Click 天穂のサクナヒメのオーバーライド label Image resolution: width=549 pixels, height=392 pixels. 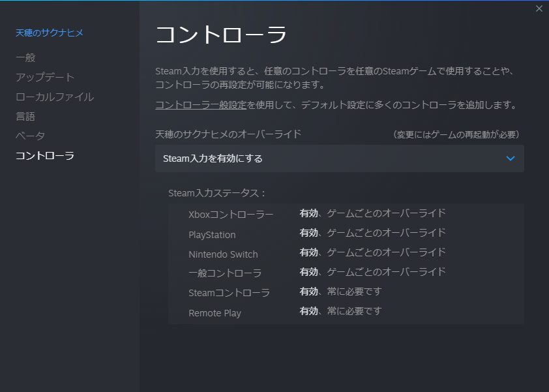click(x=228, y=134)
